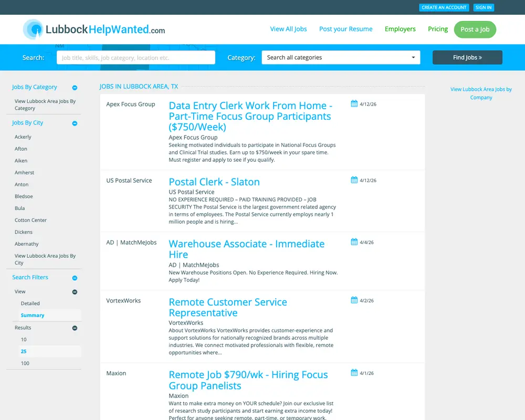Open View All Jobs in navigation
The width and height of the screenshot is (525, 420).
coord(288,29)
